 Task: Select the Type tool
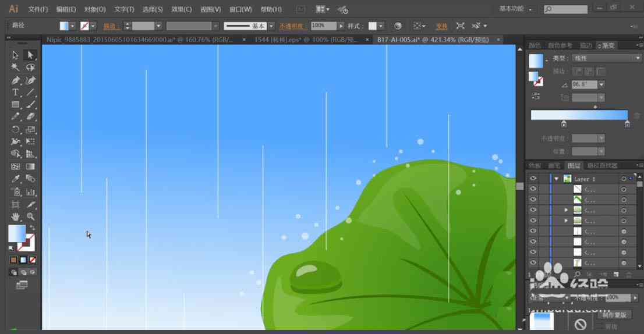tap(16, 93)
